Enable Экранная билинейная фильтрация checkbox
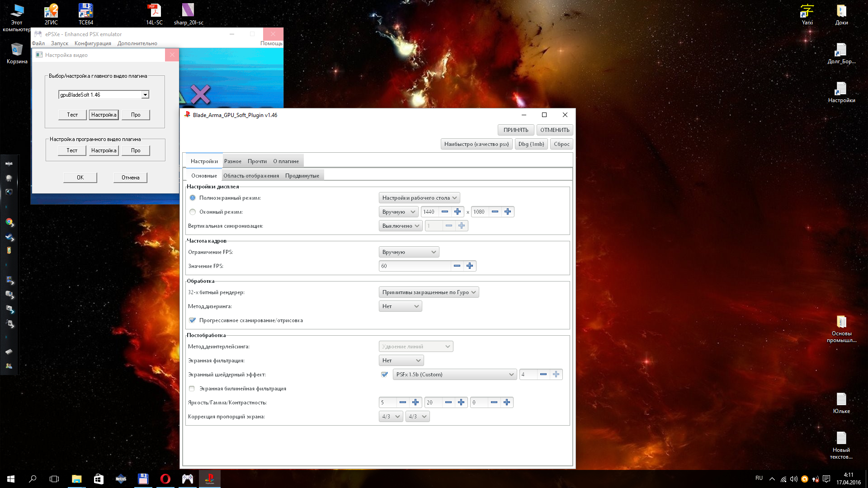The width and height of the screenshot is (868, 488). [192, 389]
